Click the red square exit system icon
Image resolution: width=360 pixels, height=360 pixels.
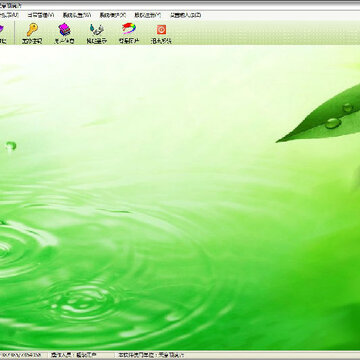click(161, 30)
